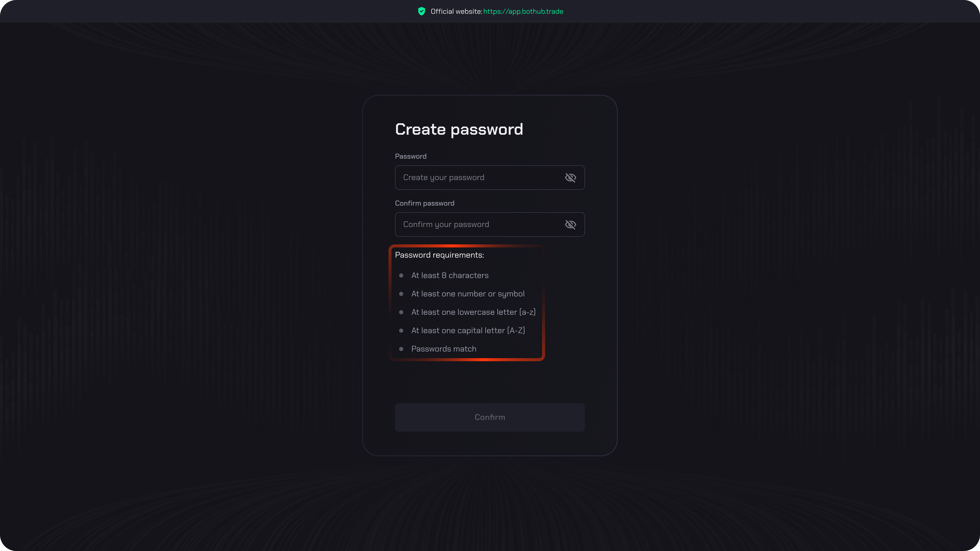Toggle visibility eye in the Confirm password field
This screenshot has height=551, width=980.
[x=570, y=224]
